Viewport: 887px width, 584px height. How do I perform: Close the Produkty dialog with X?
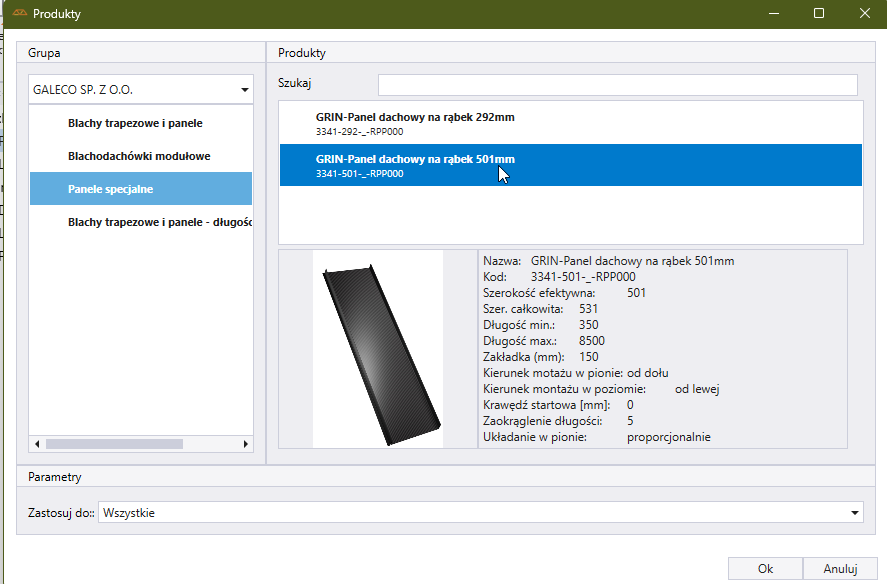(x=864, y=14)
